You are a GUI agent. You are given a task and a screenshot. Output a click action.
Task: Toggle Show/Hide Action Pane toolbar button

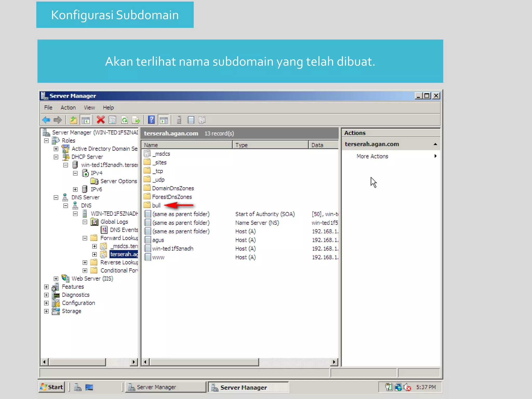(164, 120)
